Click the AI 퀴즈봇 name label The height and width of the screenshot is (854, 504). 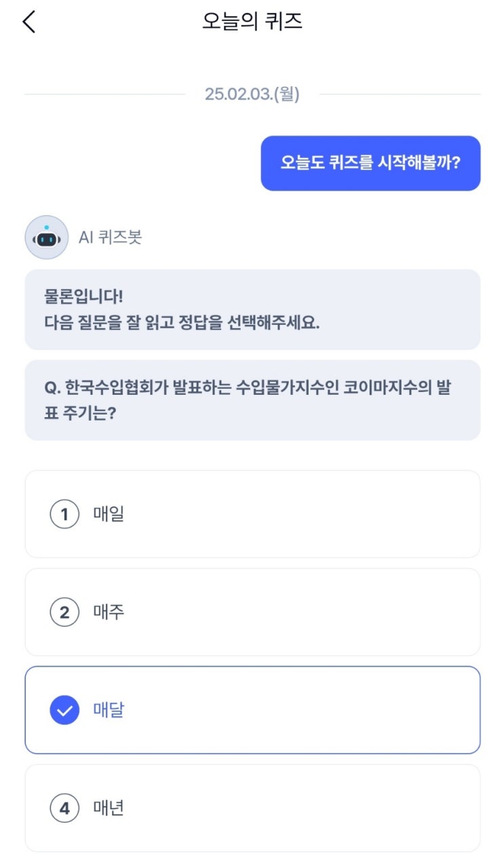click(x=110, y=237)
